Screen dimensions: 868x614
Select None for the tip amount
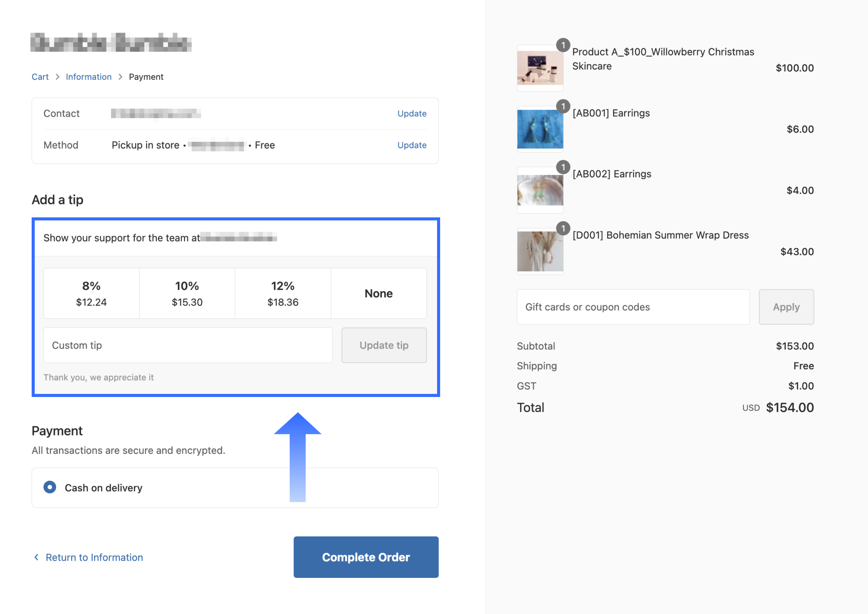[x=379, y=293]
